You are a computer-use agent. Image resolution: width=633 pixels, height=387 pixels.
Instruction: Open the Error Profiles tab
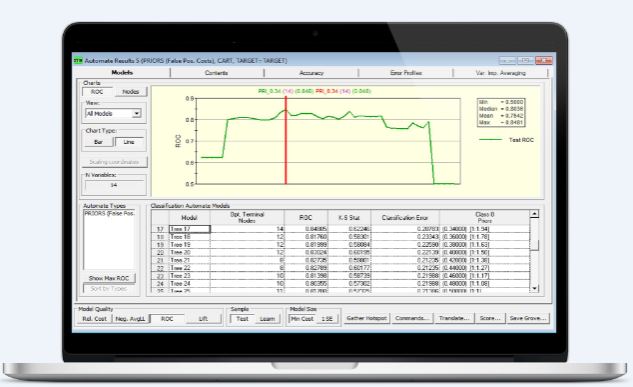point(406,73)
